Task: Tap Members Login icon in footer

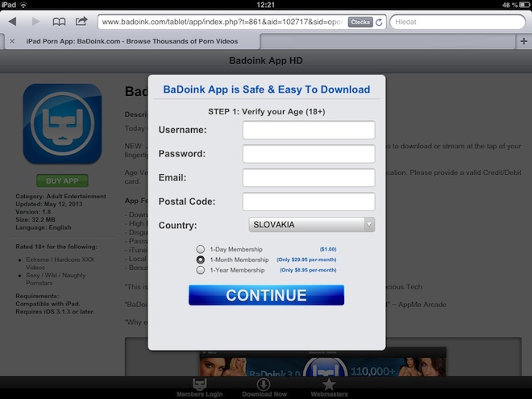Action: (200, 388)
